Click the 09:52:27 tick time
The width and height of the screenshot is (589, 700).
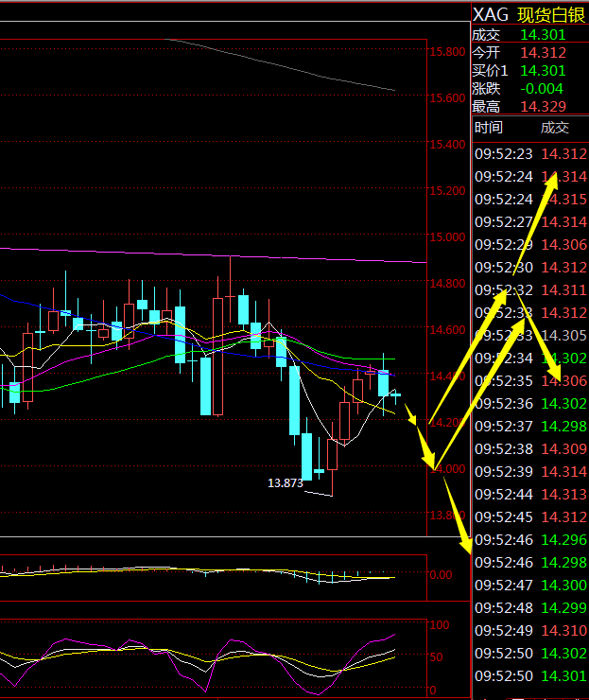click(504, 222)
